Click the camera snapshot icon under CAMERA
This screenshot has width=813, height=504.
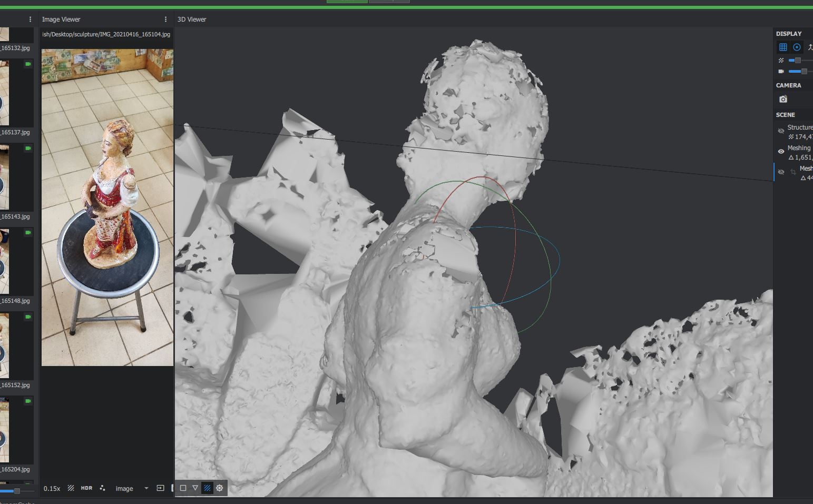click(783, 99)
